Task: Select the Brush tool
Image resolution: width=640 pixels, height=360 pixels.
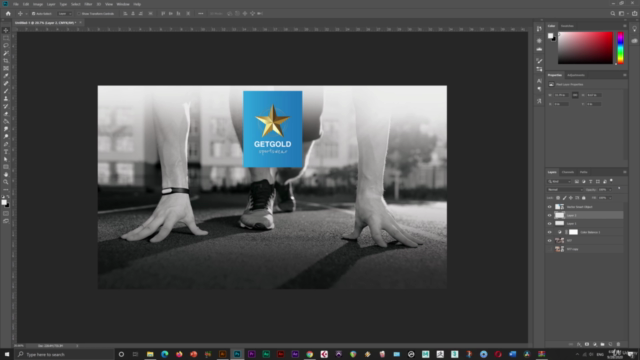Action: pos(6,91)
